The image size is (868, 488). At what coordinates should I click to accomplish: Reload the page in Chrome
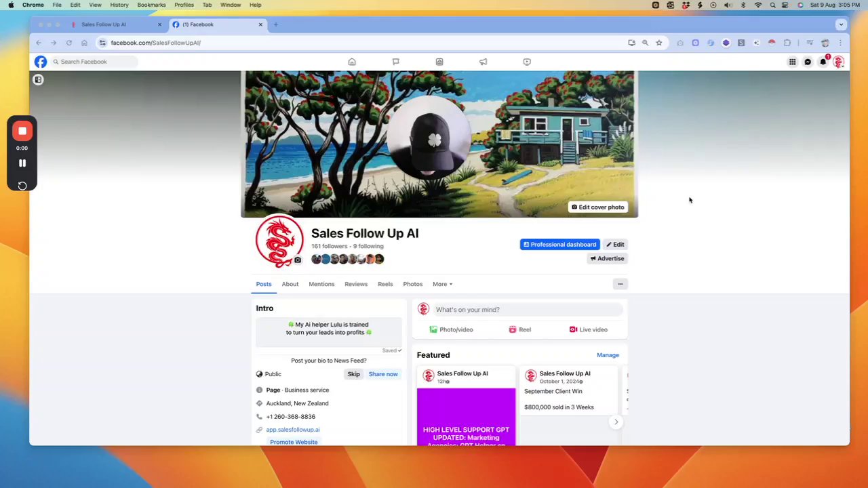click(x=68, y=43)
